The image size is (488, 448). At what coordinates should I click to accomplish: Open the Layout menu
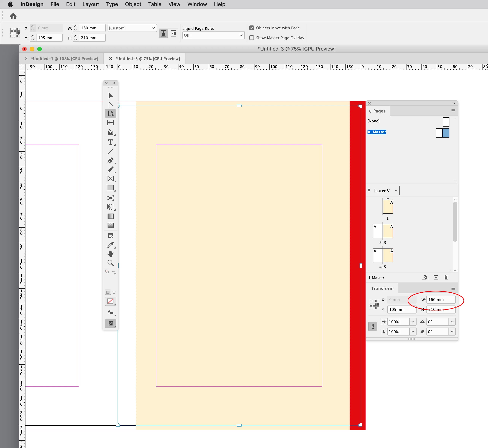coord(90,4)
